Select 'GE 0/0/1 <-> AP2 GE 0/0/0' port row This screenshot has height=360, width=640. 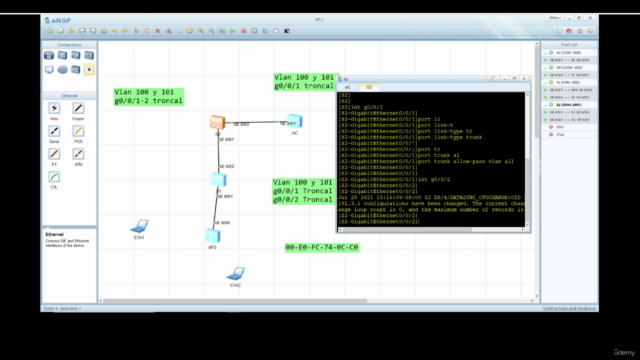tap(569, 90)
